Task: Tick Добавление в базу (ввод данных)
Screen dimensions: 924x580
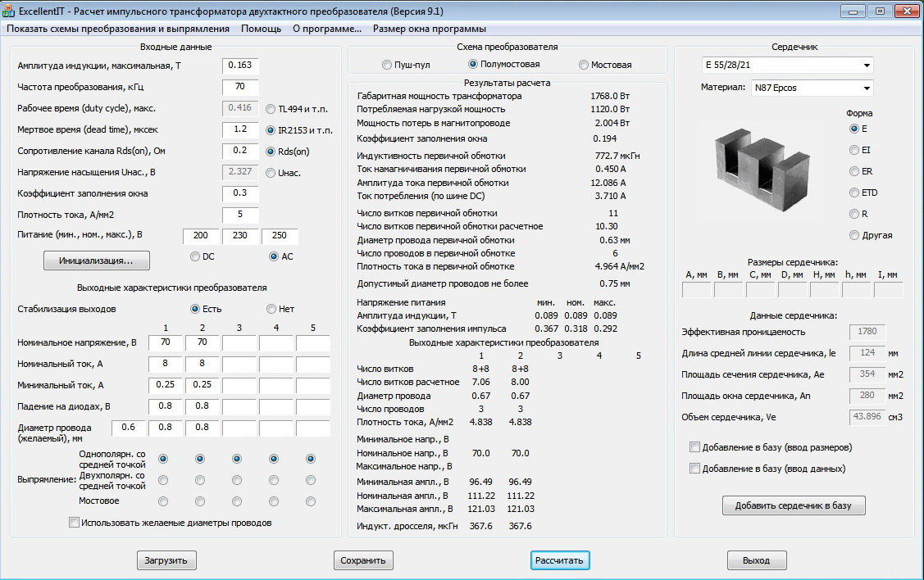Action: click(x=695, y=469)
